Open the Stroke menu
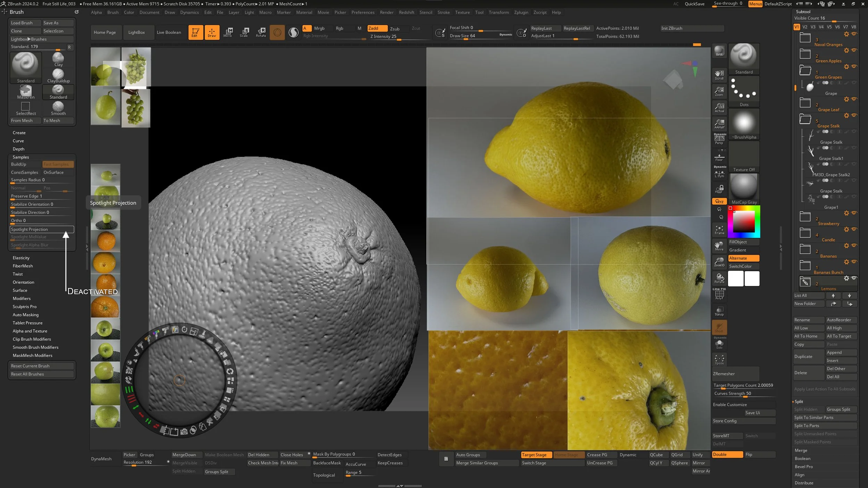The width and height of the screenshot is (868, 488). point(443,12)
